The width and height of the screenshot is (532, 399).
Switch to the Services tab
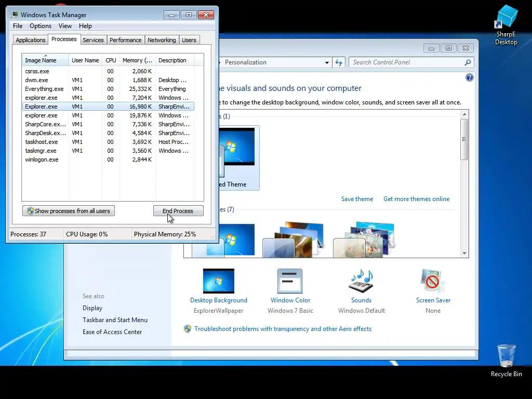click(93, 40)
